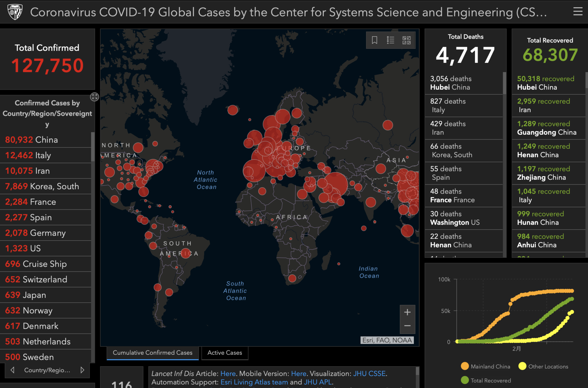Select '2,284 France' row
Screen dimensions: 588x388
pos(46,202)
